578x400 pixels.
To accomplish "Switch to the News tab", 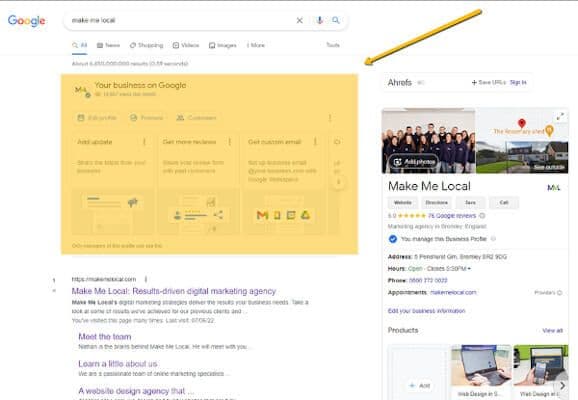I will pyautogui.click(x=108, y=45).
